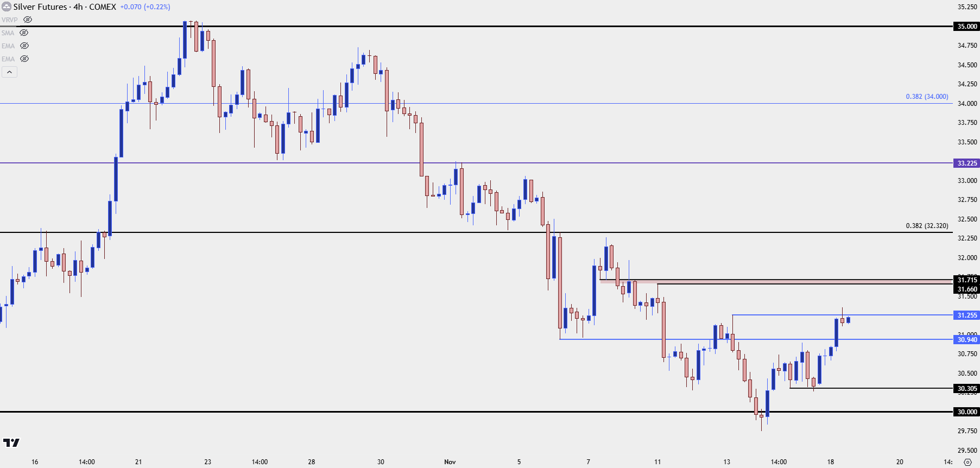Click the silver symbol logo icon
The width and height of the screenshot is (980, 468).
pos(7,7)
